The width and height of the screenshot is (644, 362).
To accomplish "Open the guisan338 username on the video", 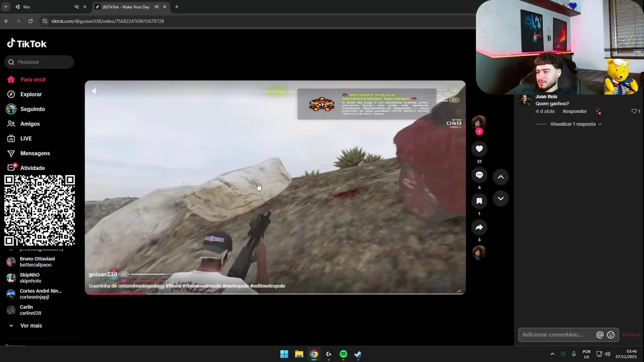I will 103,275.
